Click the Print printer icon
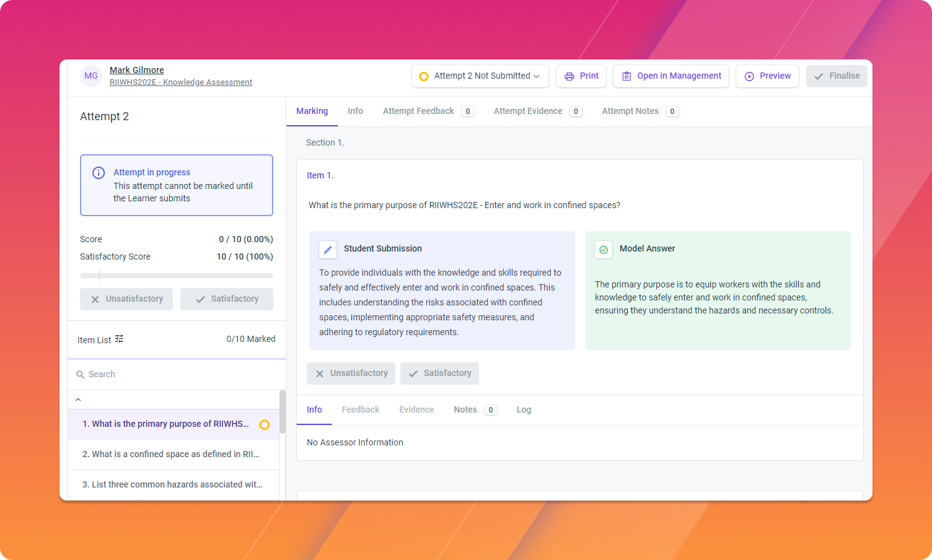The image size is (932, 560). click(x=569, y=76)
